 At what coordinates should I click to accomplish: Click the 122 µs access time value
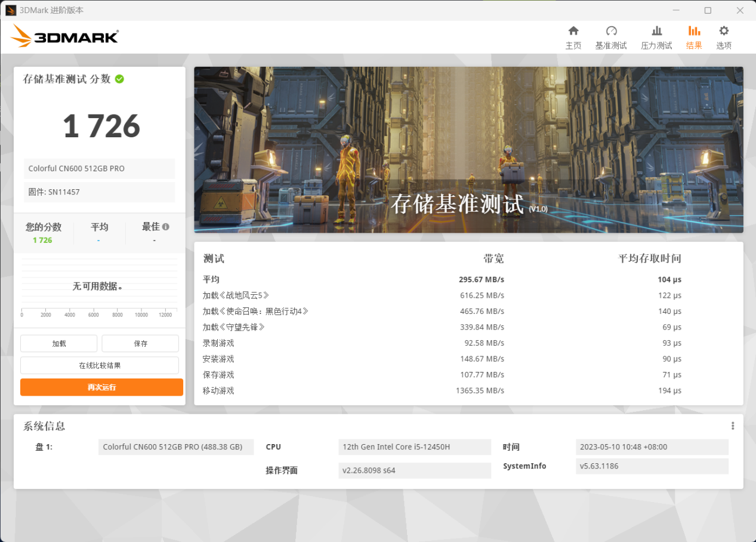pos(670,295)
